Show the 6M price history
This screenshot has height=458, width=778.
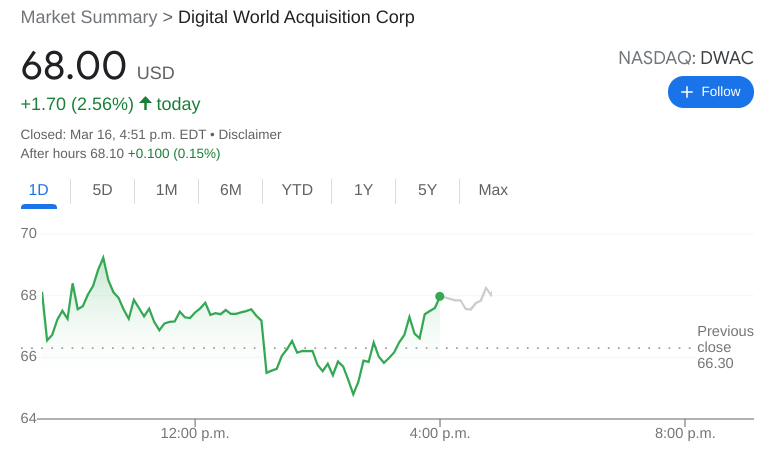coord(230,190)
